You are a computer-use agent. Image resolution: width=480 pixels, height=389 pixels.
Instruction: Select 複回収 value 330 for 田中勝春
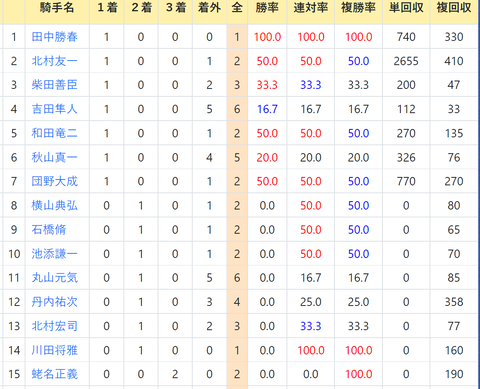tap(454, 37)
